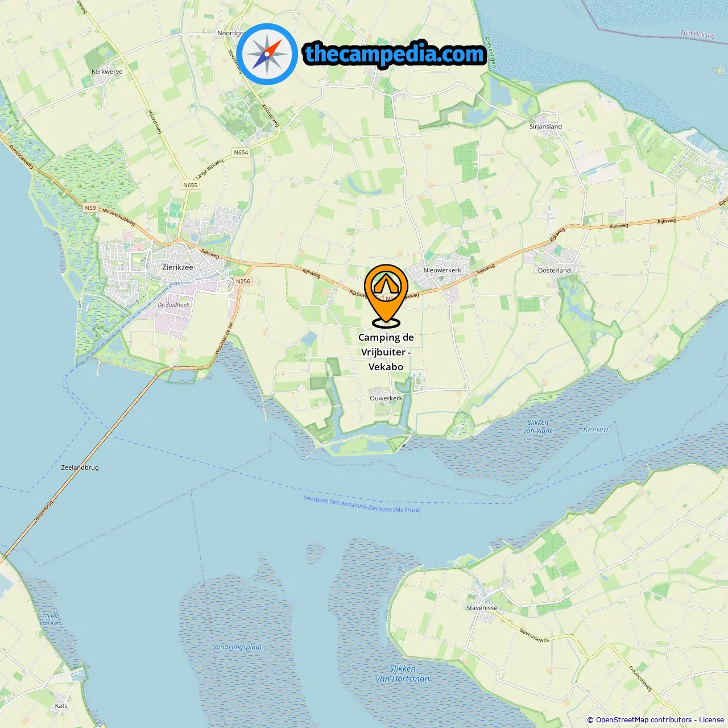
Task: Select the Stavenisse village label
Action: (482, 608)
